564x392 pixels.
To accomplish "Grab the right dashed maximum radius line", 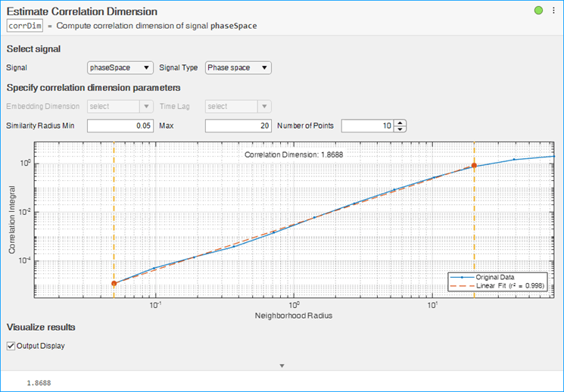I will pos(474,227).
